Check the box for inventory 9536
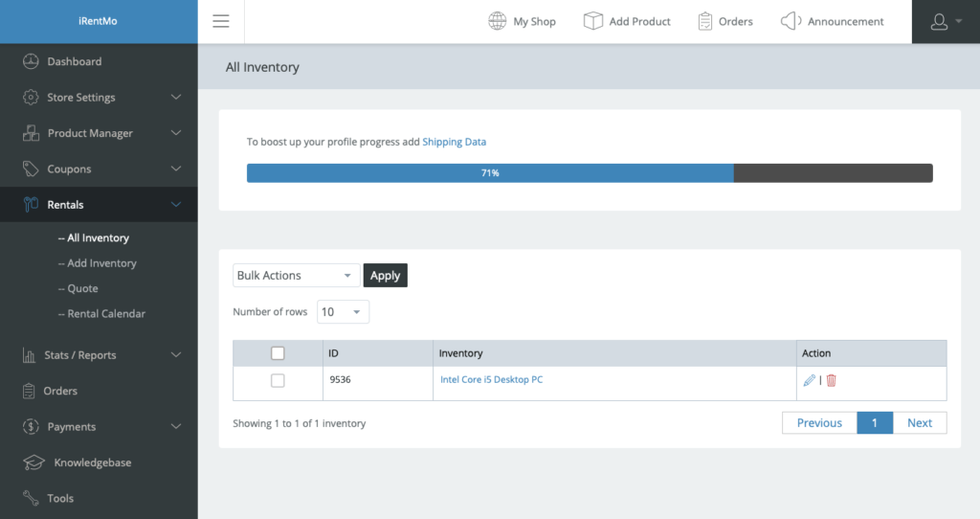 coord(278,380)
